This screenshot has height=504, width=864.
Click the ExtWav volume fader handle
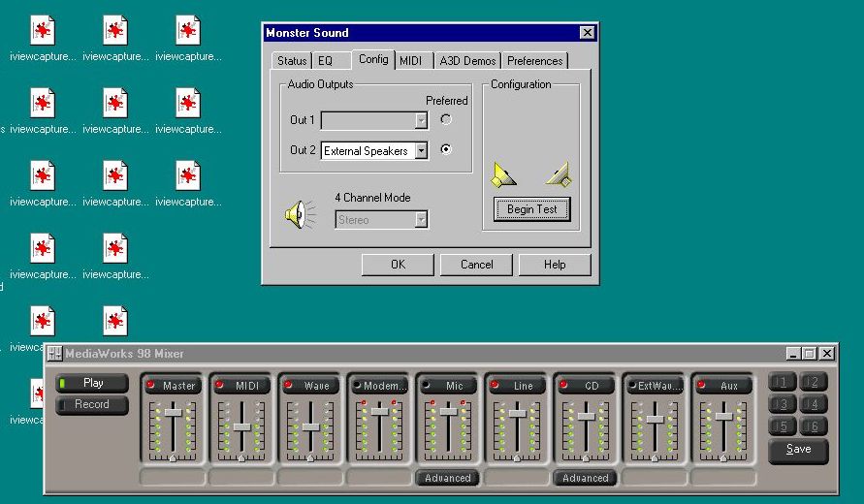click(656, 419)
